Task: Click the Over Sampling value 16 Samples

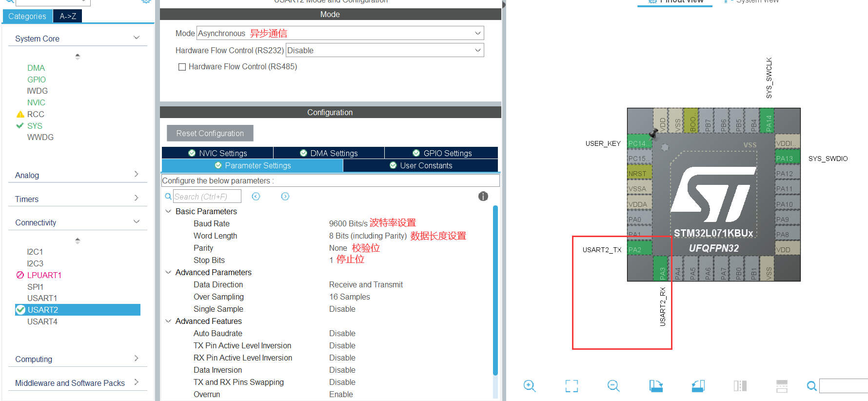Action: [350, 297]
